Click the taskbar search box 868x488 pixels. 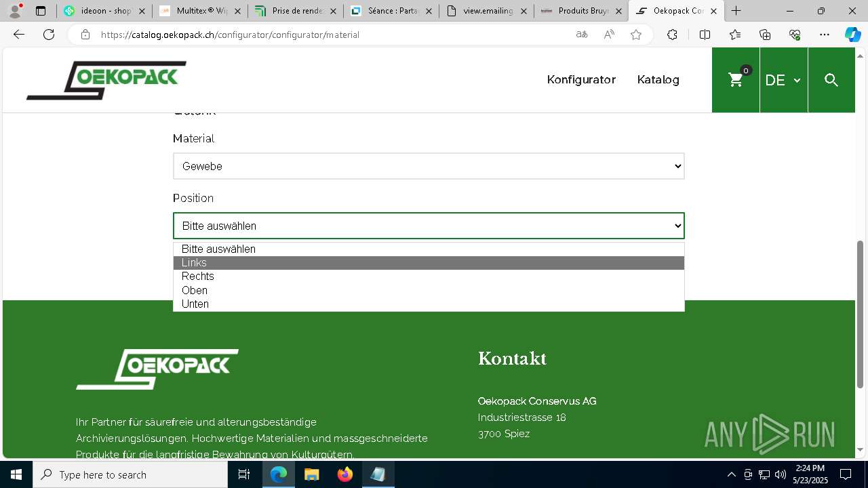[130, 474]
